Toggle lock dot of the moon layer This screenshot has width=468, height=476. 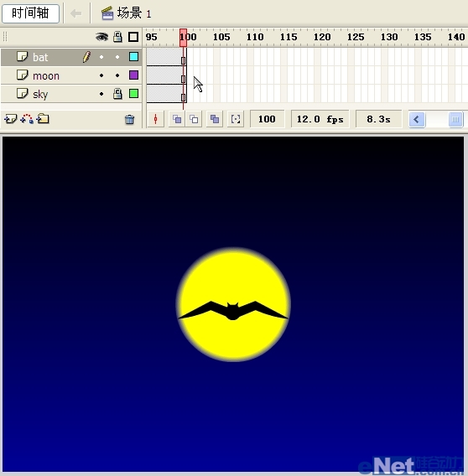(x=117, y=75)
